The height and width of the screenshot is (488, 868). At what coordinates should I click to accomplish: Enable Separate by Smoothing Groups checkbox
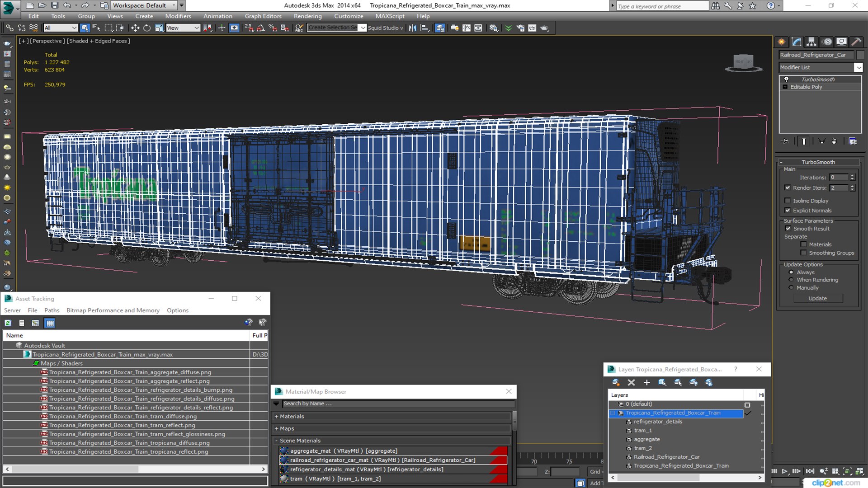click(x=803, y=253)
